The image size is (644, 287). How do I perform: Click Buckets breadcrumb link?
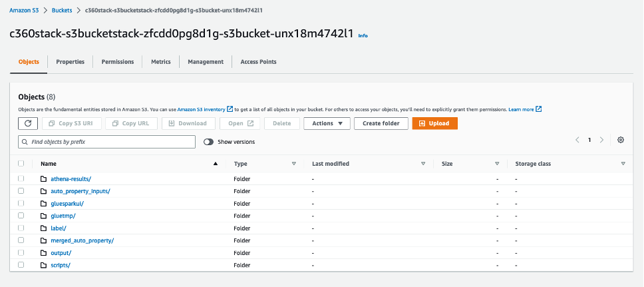62,10
